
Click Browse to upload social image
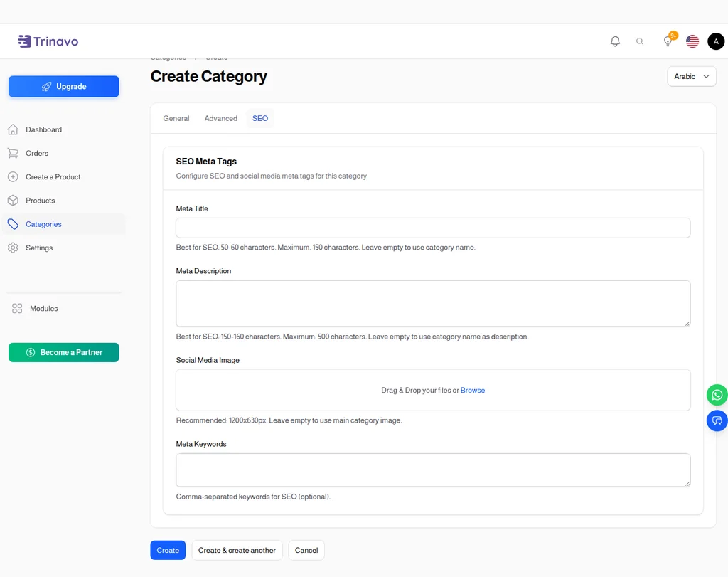473,391
